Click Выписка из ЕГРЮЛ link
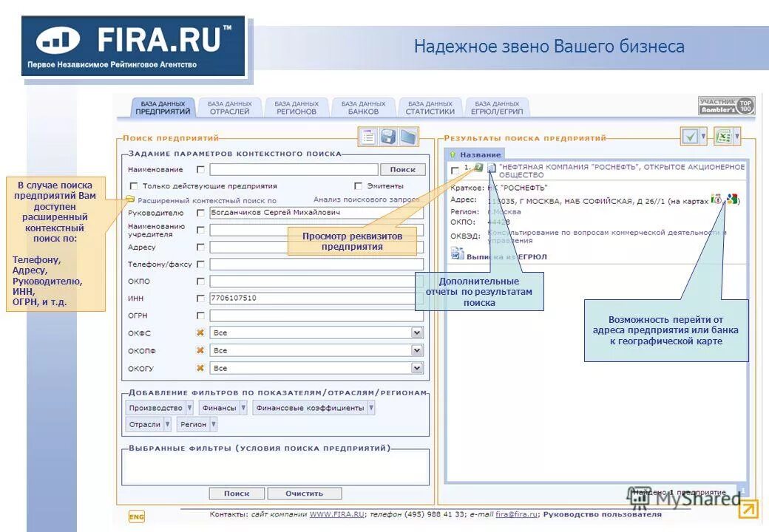The width and height of the screenshot is (769, 532). coord(506,256)
